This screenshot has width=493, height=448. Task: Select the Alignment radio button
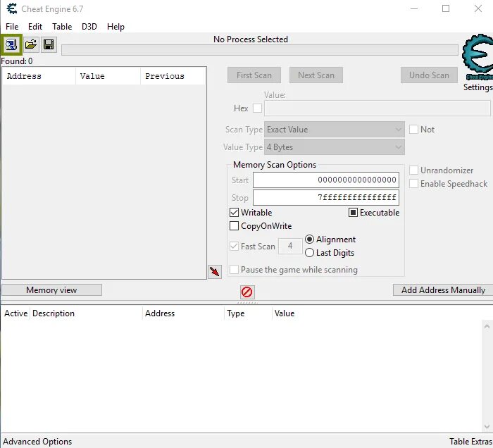(309, 239)
